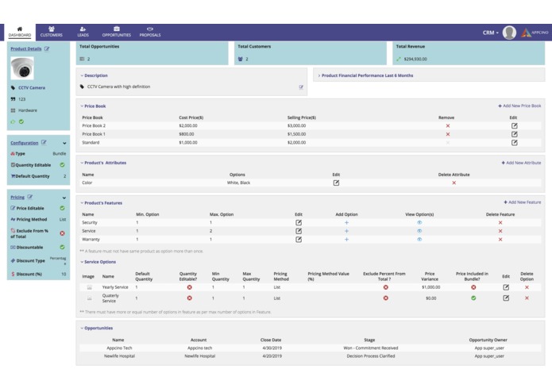
Task: Switch to the Leads tab
Action: (x=83, y=32)
